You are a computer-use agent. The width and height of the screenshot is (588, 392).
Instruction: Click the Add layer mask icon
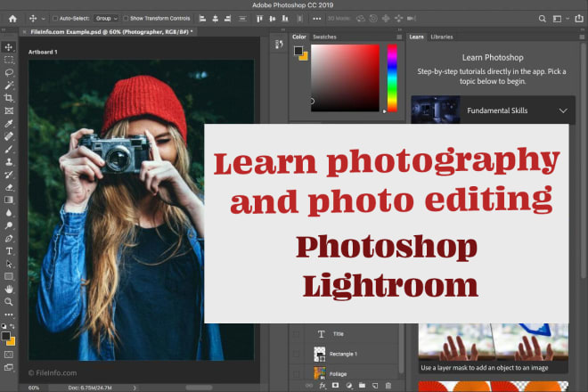[x=335, y=385]
